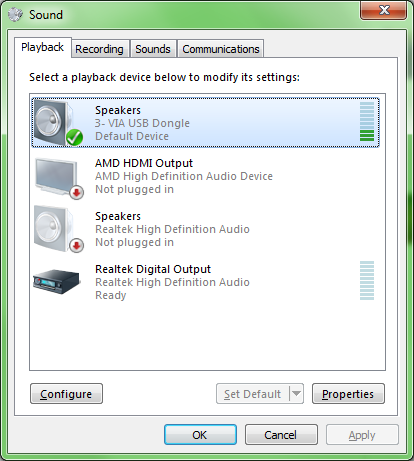Go to the Communications tab

click(221, 49)
